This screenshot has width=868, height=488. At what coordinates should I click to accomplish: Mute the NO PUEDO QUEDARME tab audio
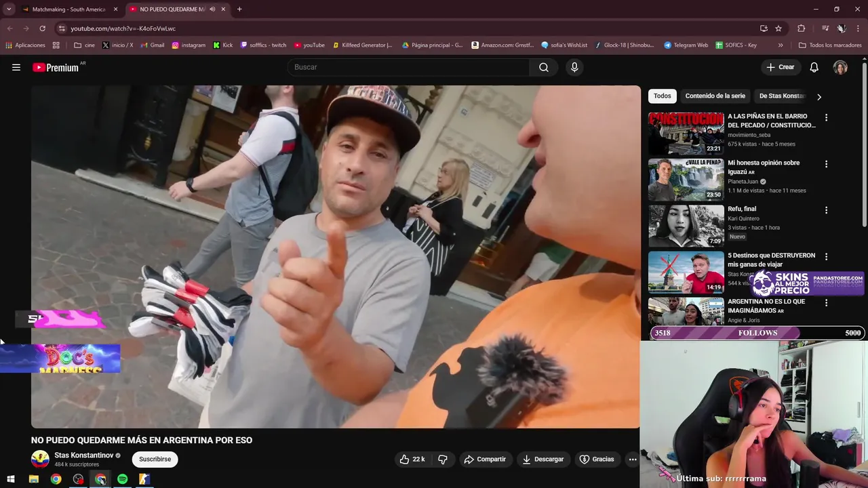(212, 9)
